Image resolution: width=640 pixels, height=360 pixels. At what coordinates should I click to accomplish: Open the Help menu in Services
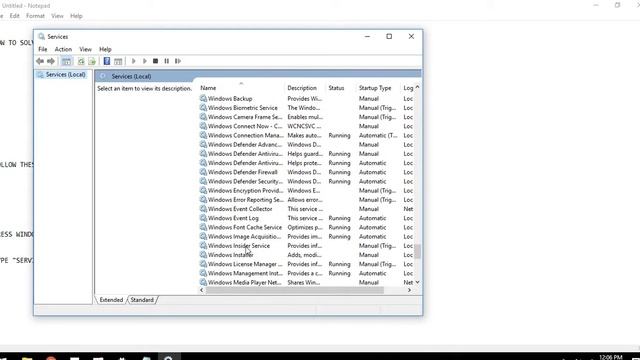(105, 49)
